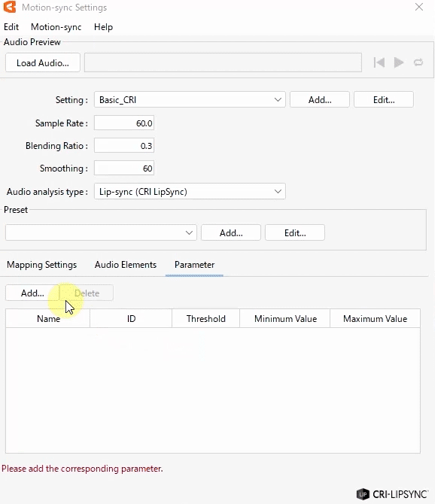Toggle the loop playback icon
Image resolution: width=435 pixels, height=504 pixels.
tap(418, 62)
